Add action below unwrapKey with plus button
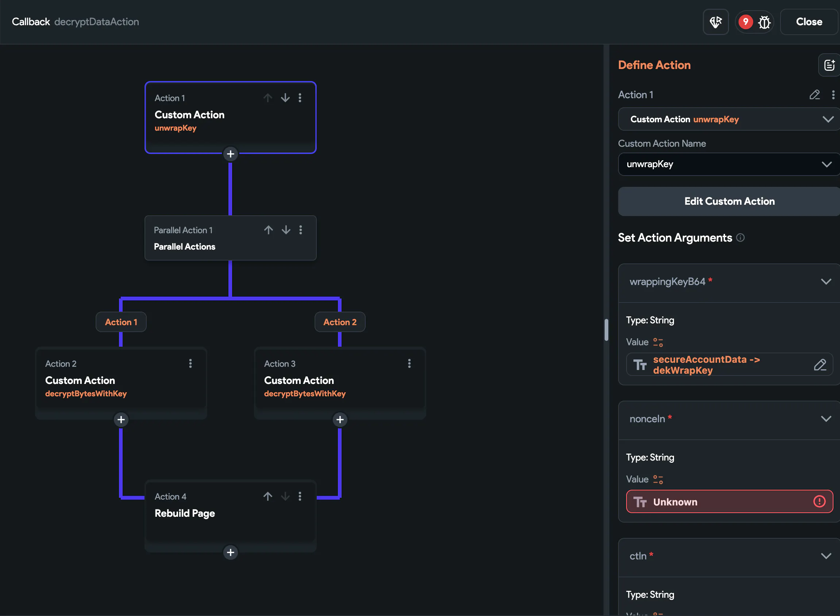This screenshot has height=616, width=840. coord(230,154)
